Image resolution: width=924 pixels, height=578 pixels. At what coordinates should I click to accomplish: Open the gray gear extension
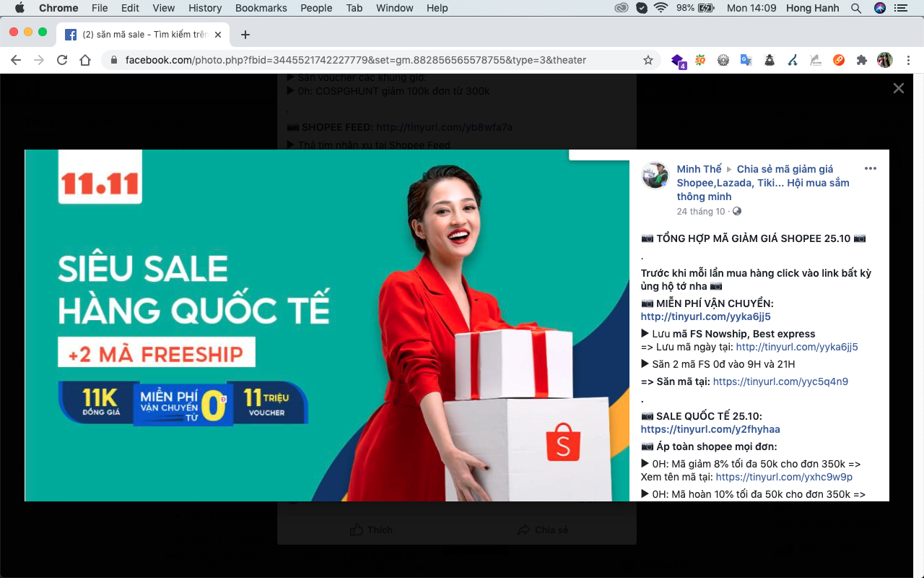pos(723,60)
